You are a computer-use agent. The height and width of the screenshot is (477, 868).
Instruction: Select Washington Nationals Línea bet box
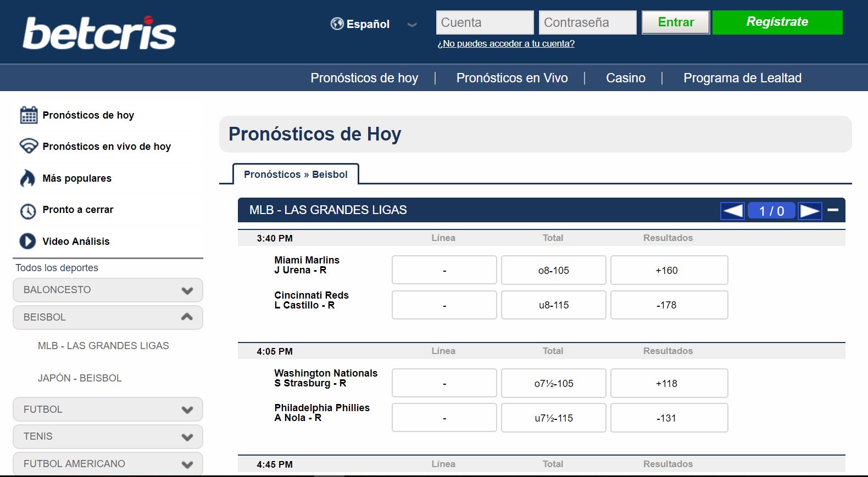[x=444, y=383]
